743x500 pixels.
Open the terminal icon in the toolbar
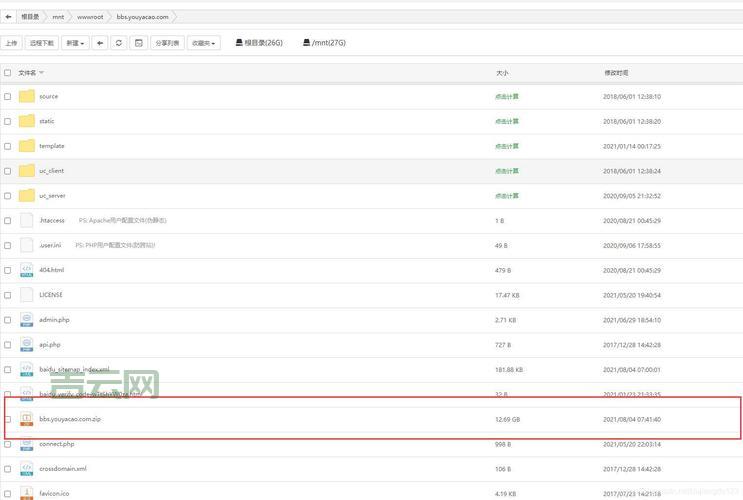138,43
